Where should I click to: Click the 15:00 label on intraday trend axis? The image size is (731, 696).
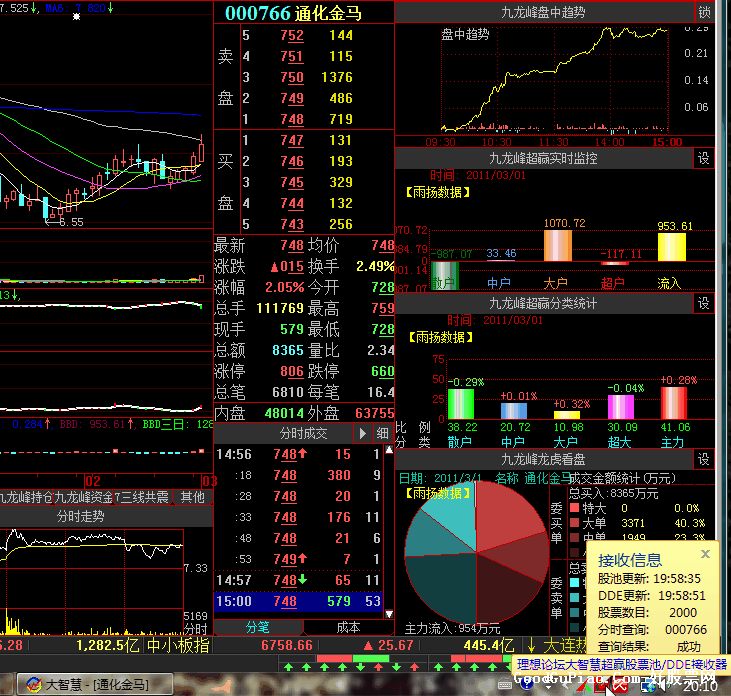point(667,142)
